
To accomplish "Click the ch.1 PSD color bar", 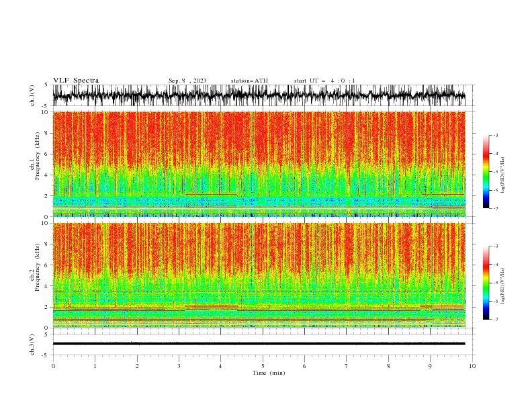I will pyautogui.click(x=486, y=172).
